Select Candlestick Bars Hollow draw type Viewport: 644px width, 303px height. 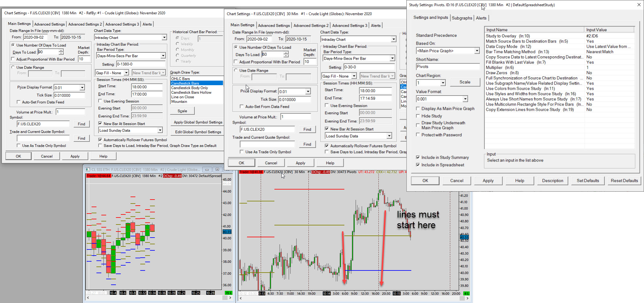(197, 92)
